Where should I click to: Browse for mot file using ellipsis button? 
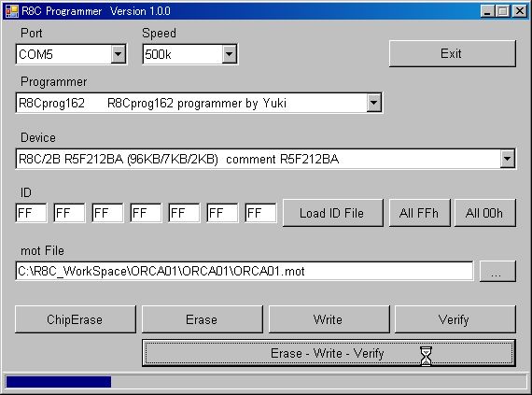point(497,271)
